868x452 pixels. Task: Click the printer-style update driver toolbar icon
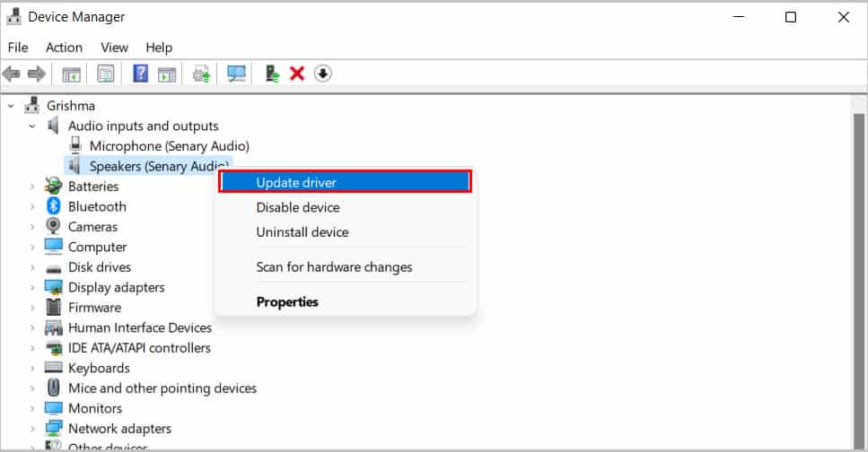pyautogui.click(x=201, y=74)
